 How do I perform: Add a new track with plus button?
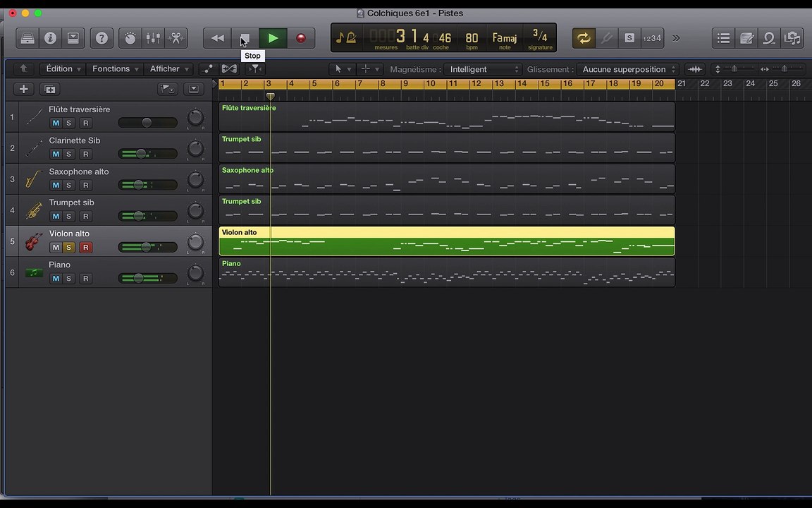click(x=23, y=89)
